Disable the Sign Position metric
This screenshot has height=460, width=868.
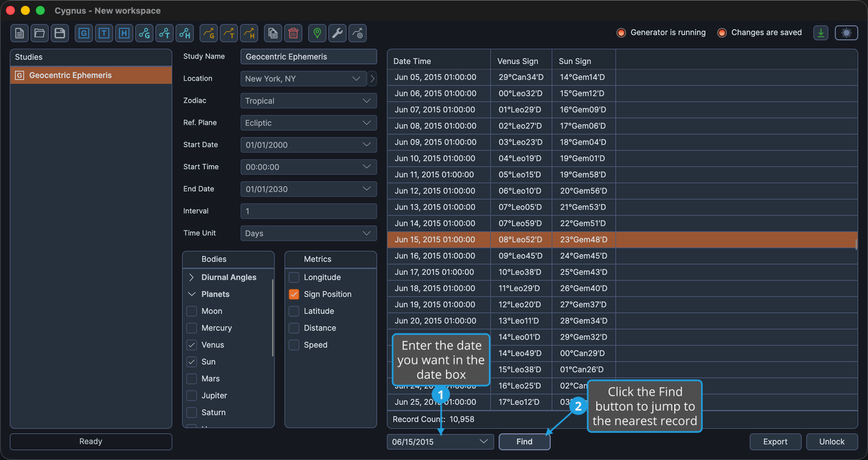coord(294,294)
